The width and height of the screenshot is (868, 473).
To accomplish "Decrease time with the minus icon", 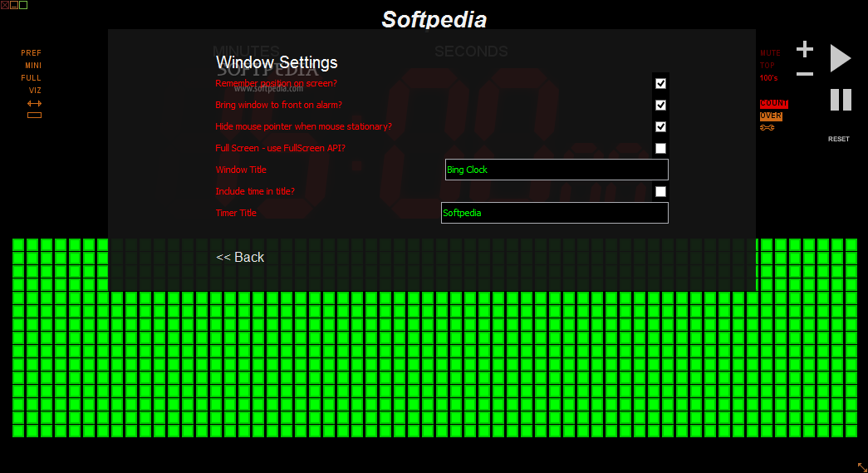I will coord(805,74).
